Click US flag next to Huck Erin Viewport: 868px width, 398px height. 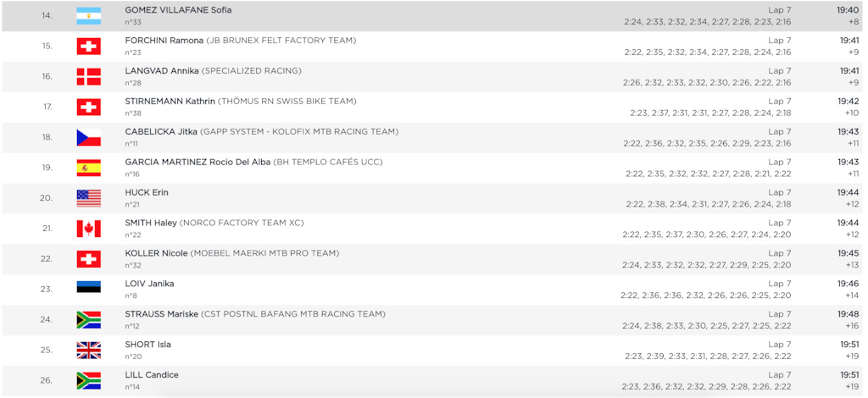(x=88, y=198)
